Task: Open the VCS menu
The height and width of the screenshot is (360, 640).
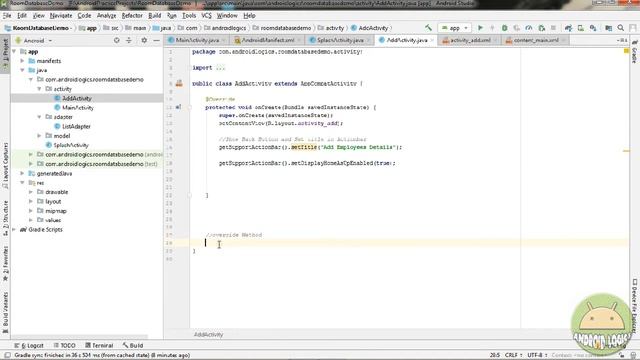Action: click(206, 16)
